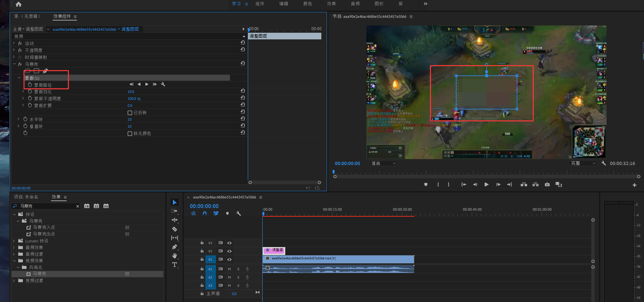The height and width of the screenshot is (302, 644).
Task: Select the Selection tool in timeline toolbar
Action: [175, 202]
